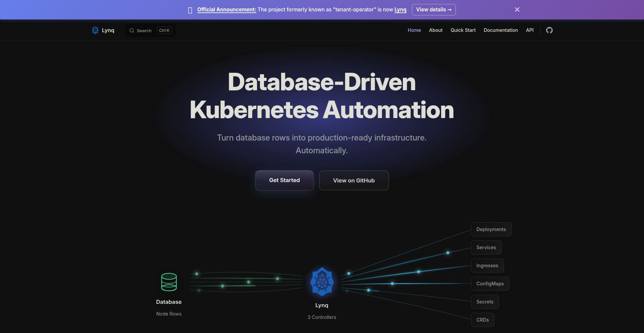This screenshot has width=644, height=333.
Task: Open the Official Announcement link
Action: [x=226, y=10]
